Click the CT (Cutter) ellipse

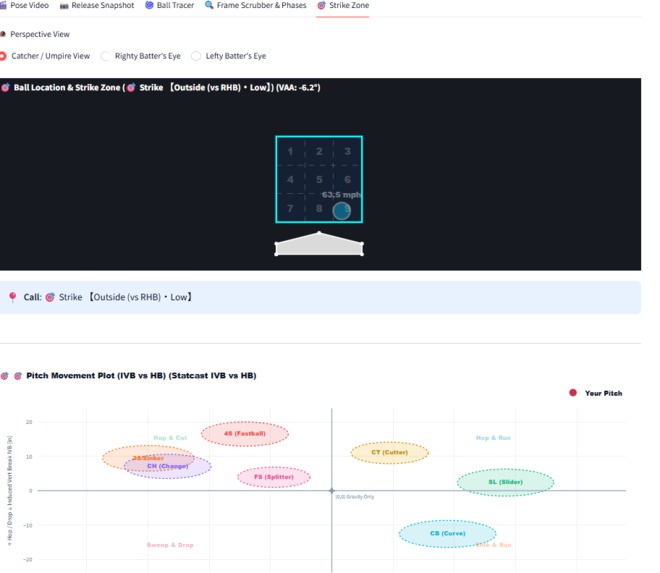click(389, 453)
